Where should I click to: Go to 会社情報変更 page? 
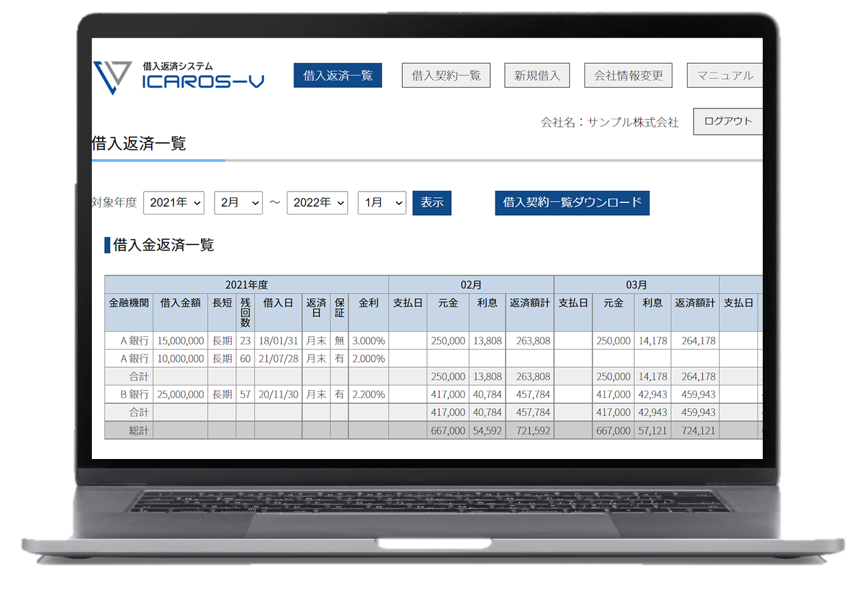coord(628,76)
